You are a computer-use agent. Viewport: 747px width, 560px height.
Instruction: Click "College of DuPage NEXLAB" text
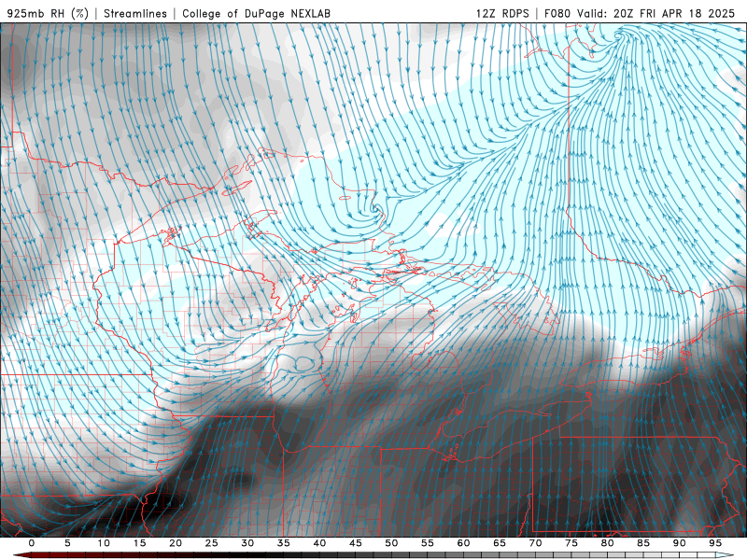point(256,13)
